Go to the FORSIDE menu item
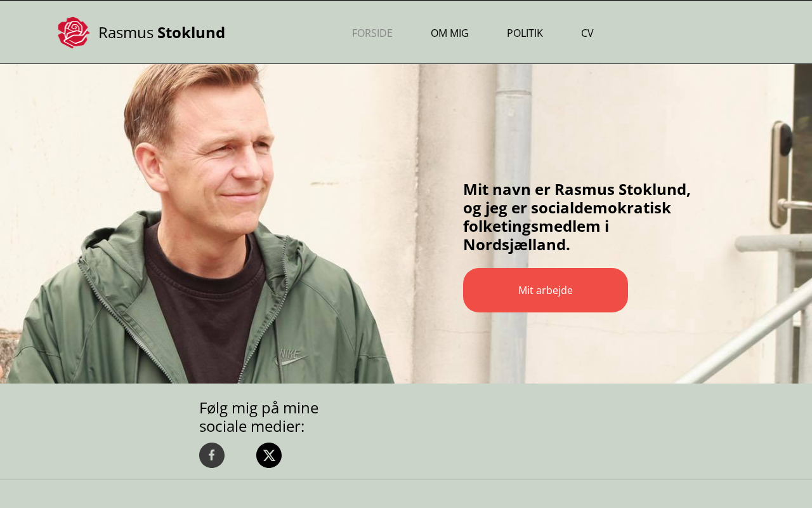812x508 pixels. point(372,33)
